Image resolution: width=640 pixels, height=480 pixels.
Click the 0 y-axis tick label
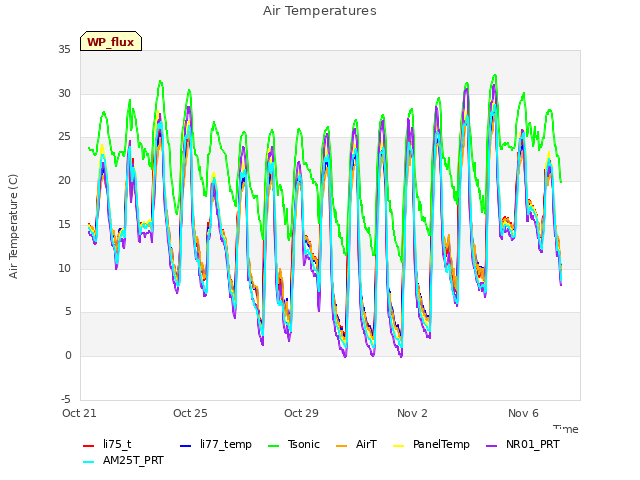[x=68, y=356]
